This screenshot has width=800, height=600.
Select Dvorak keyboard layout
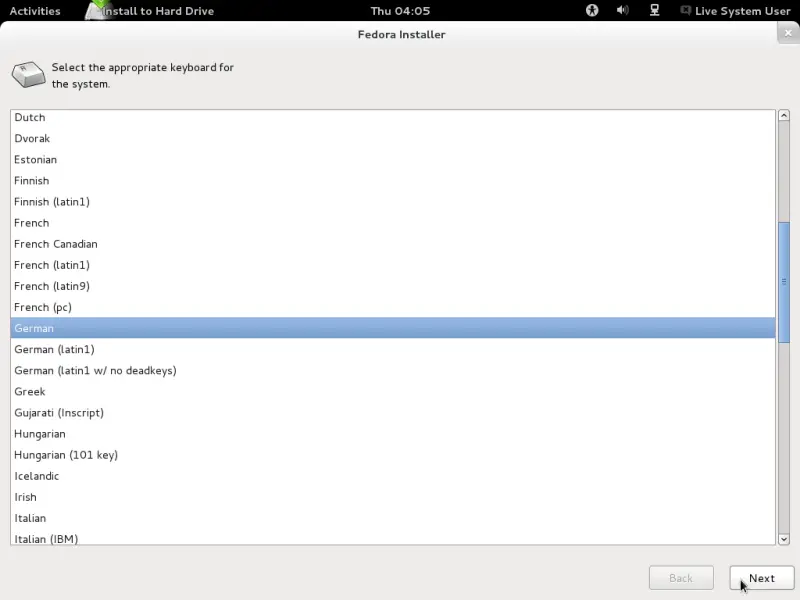(x=393, y=139)
